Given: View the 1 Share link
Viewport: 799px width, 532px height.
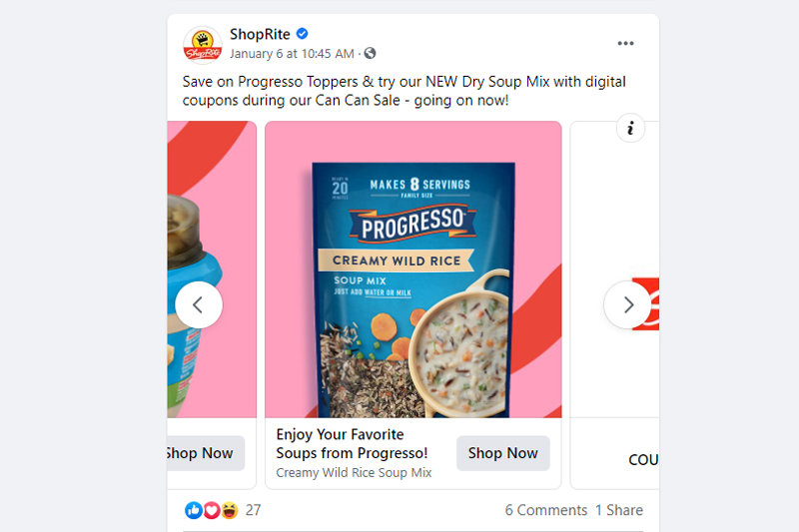Looking at the screenshot, I should 619,510.
